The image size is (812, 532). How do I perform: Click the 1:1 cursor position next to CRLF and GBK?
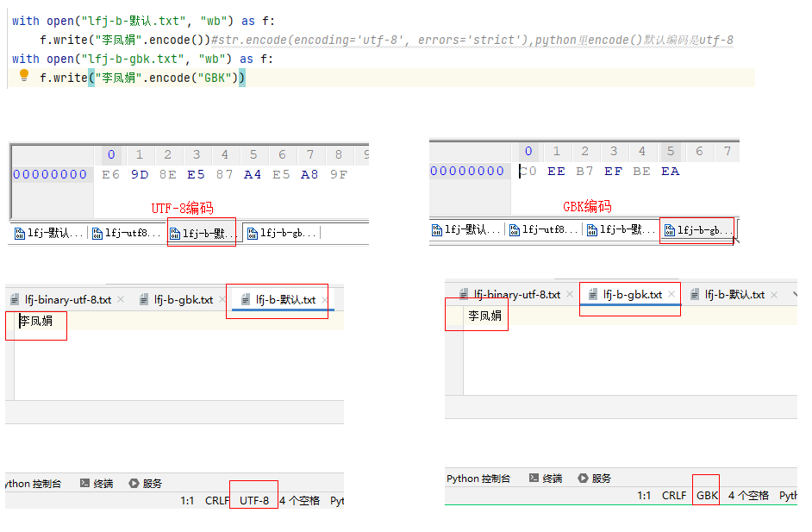[x=644, y=496]
